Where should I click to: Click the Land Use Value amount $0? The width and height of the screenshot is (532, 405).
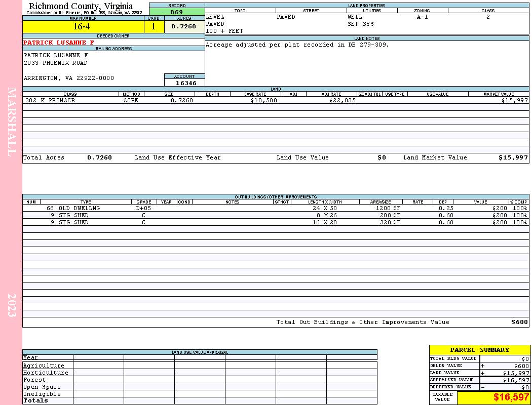pyautogui.click(x=382, y=157)
